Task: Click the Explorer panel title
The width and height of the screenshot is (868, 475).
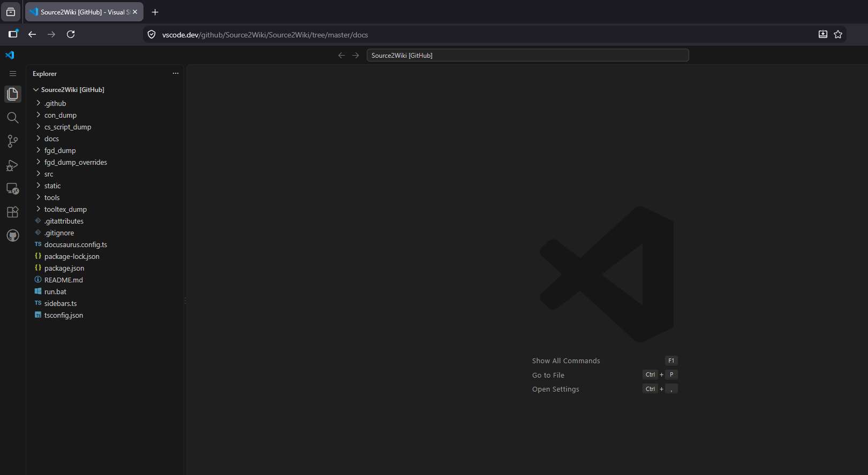Action: click(x=44, y=74)
